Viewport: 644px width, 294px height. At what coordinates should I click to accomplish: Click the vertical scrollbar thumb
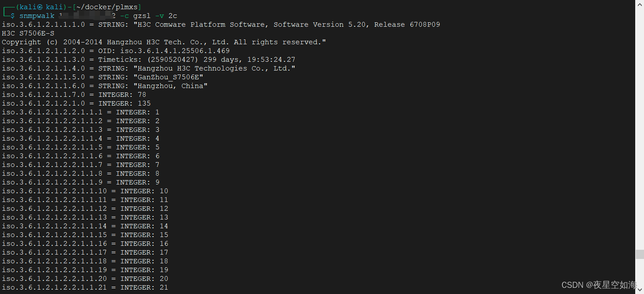click(639, 254)
